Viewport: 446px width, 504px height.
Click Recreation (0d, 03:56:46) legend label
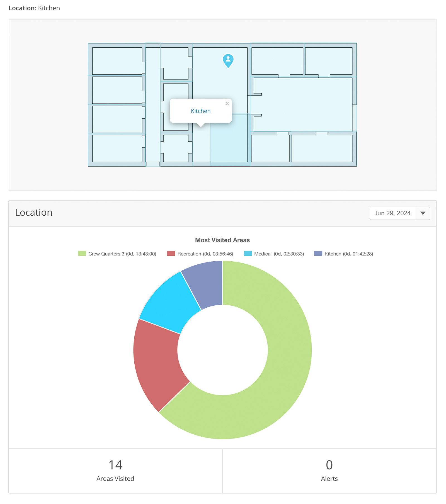coord(205,254)
